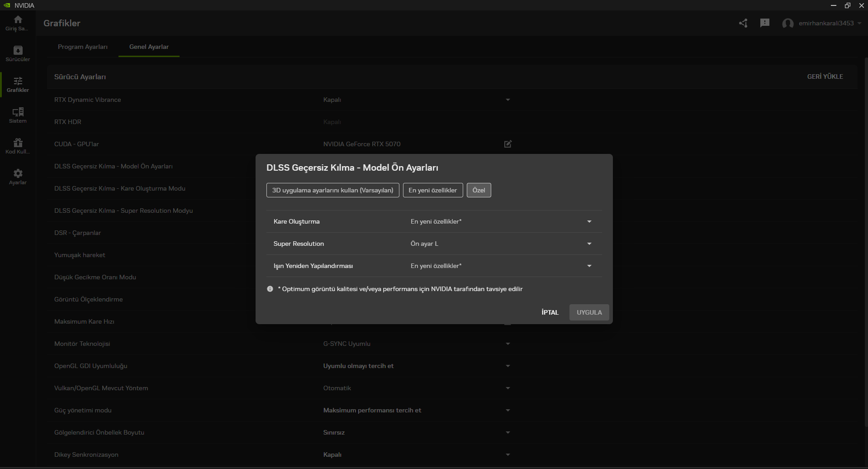Screen dimensions: 868x469
Task: Open the Dikey Senkronizasyon dropdown
Action: [508, 455]
